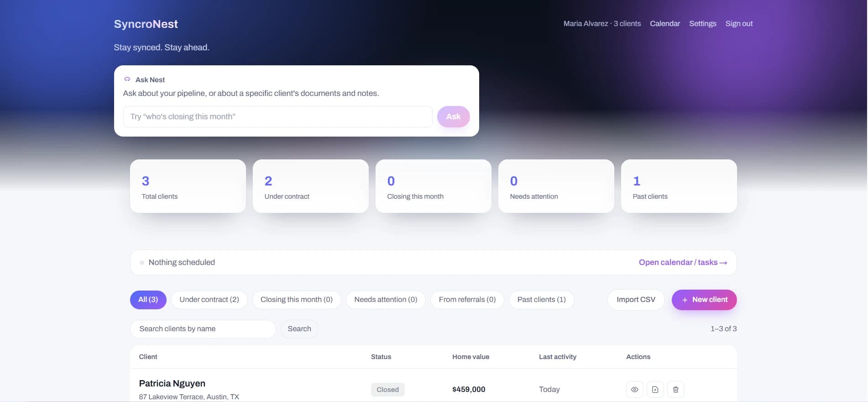This screenshot has height=402, width=868.
Task: Filter by Closing this month (0)
Action: pos(297,300)
